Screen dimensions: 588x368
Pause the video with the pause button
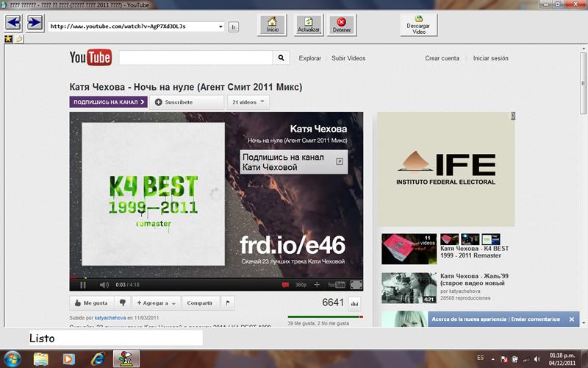(x=83, y=285)
